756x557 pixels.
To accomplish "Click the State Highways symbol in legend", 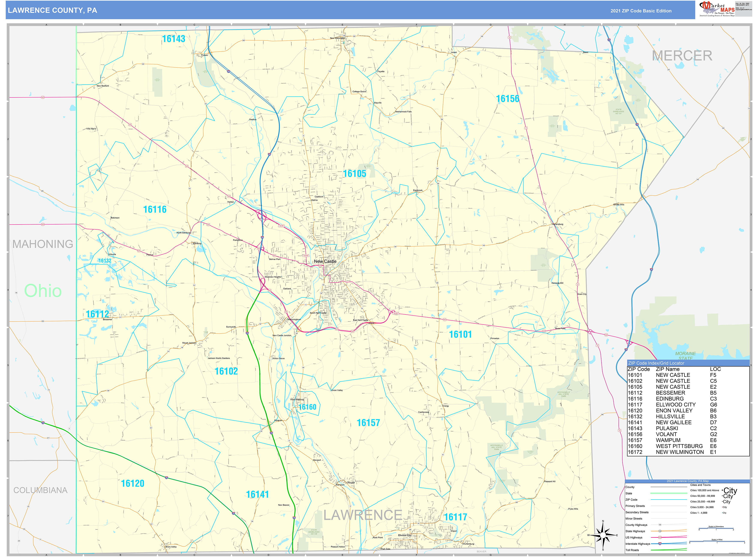I will click(660, 531).
